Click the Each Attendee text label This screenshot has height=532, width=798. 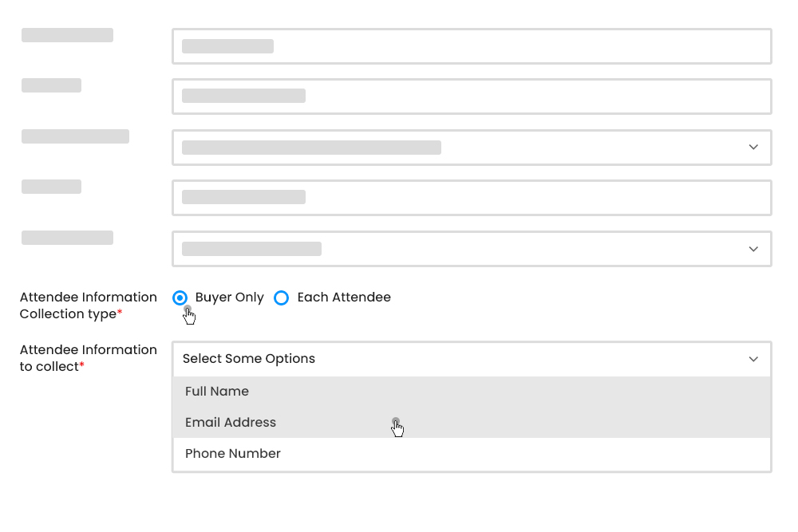[344, 297]
